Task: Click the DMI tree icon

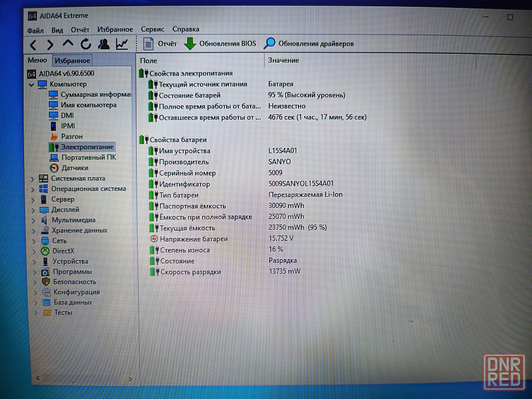Action: point(53,115)
